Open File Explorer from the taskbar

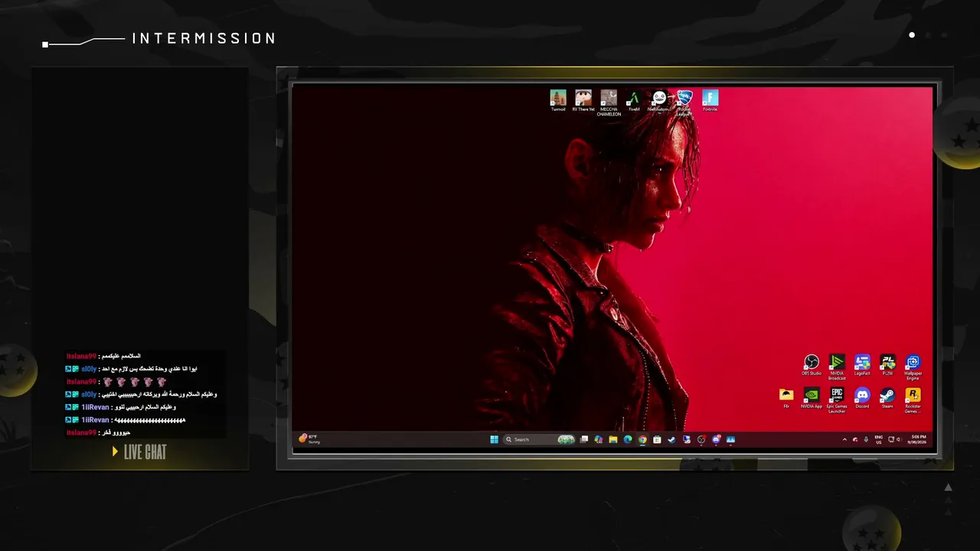[x=613, y=439]
